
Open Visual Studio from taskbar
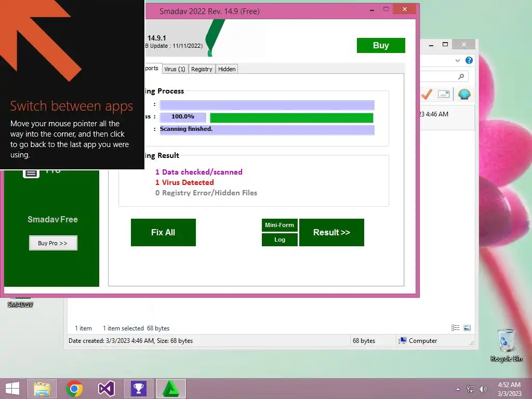pos(106,389)
